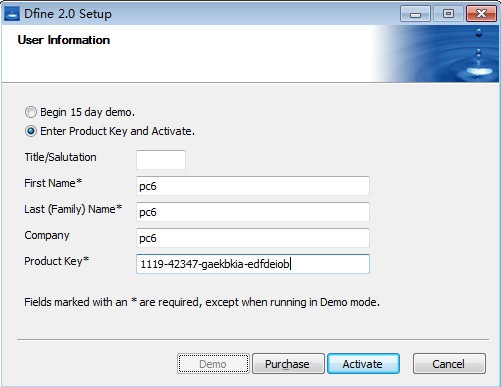Click into the First Name field
The image size is (501, 387).
click(253, 186)
